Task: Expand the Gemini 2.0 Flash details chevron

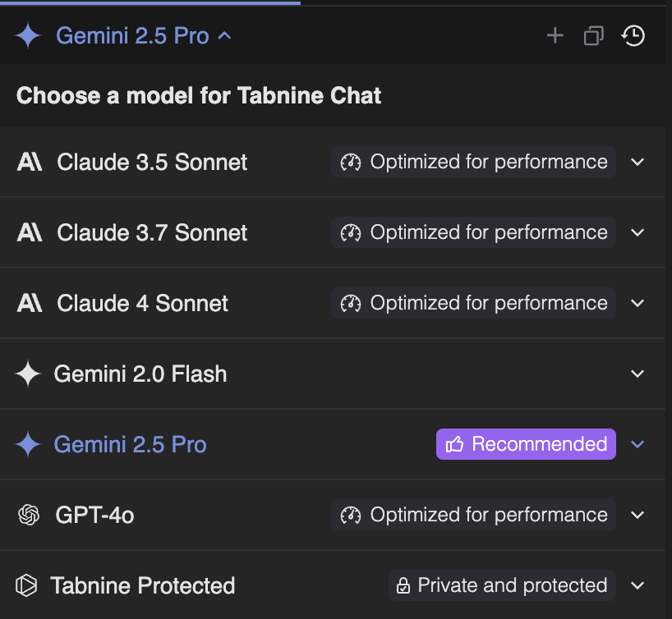Action: click(637, 374)
